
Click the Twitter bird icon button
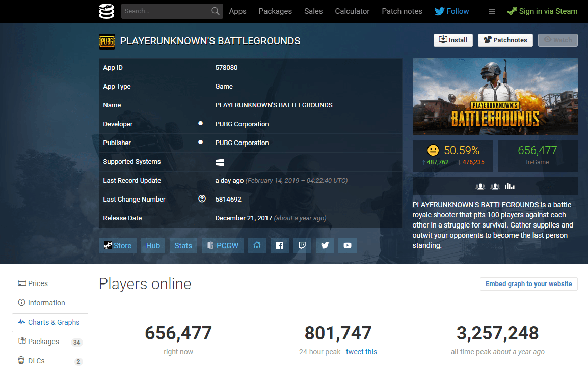(x=325, y=246)
